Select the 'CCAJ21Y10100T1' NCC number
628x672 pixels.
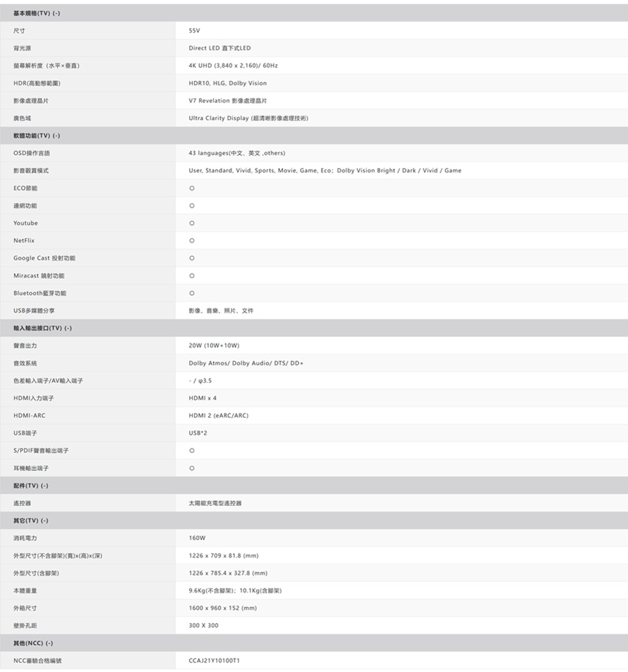tap(214, 660)
